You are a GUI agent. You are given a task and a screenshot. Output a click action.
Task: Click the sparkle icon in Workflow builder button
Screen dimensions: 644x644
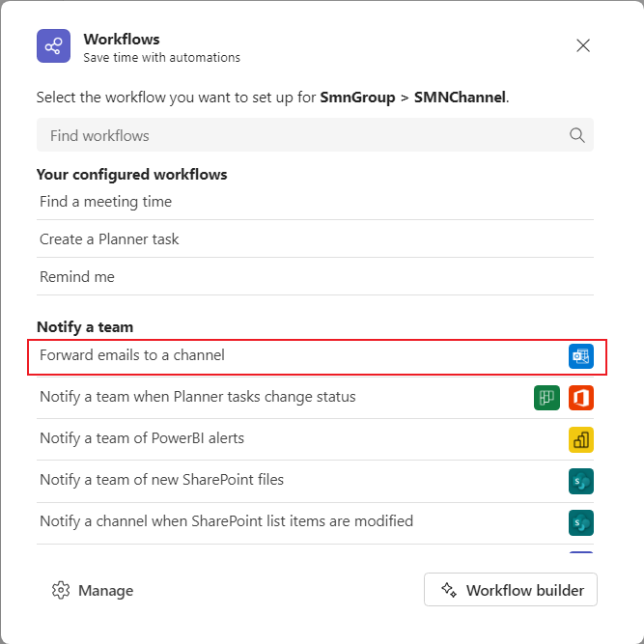449,590
